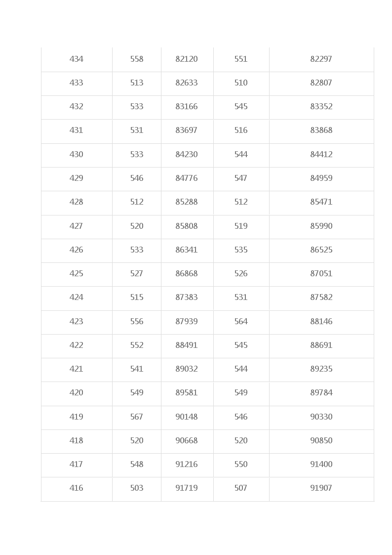Click the cell with value 86341

[x=187, y=250]
